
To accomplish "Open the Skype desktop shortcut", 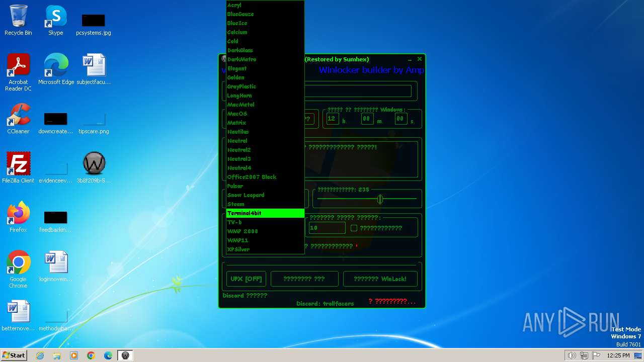I will (56, 20).
